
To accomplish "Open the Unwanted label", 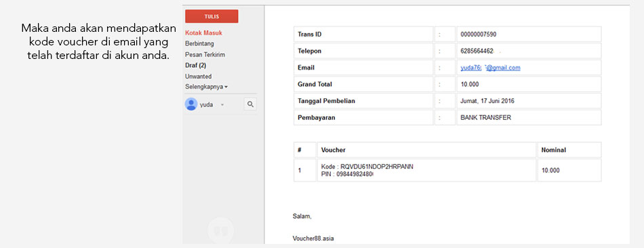I will click(x=199, y=77).
